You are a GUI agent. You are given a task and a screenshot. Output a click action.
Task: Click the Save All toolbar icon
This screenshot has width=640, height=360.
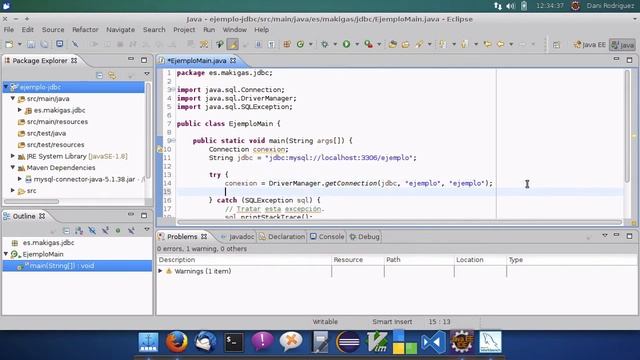[44, 44]
